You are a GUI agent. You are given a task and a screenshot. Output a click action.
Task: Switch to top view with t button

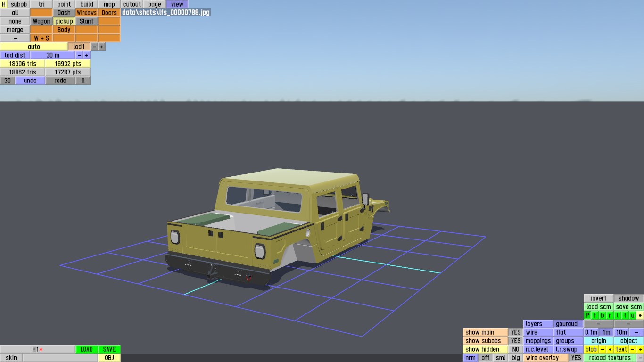point(625,315)
